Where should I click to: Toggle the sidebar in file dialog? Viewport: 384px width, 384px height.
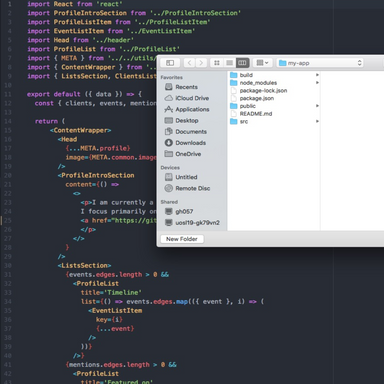click(170, 63)
